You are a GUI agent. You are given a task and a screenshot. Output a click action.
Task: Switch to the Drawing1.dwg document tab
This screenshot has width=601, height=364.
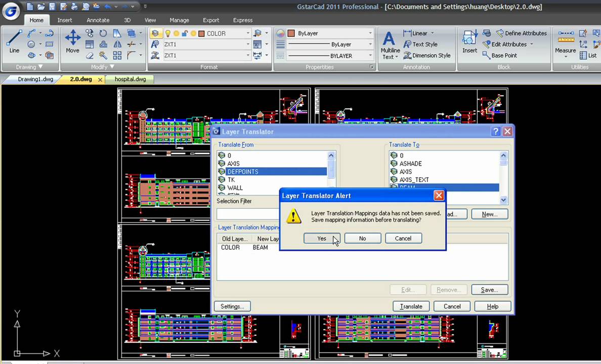[35, 79]
